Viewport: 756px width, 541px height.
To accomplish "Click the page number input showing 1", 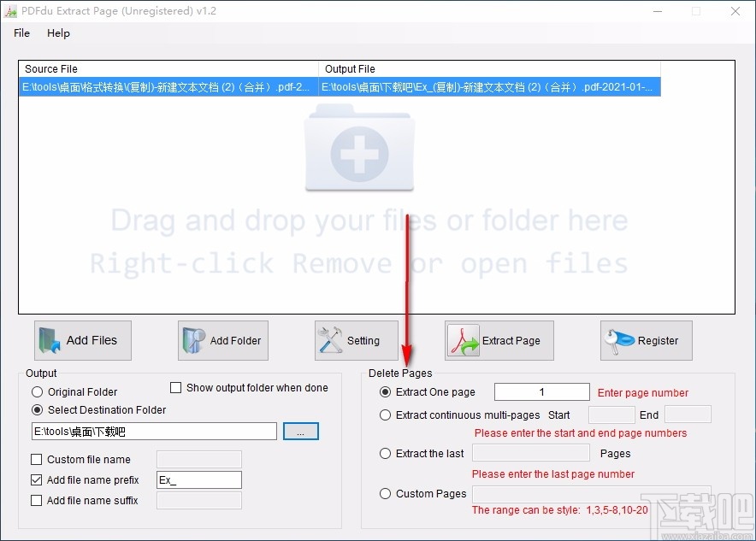I will coord(541,391).
